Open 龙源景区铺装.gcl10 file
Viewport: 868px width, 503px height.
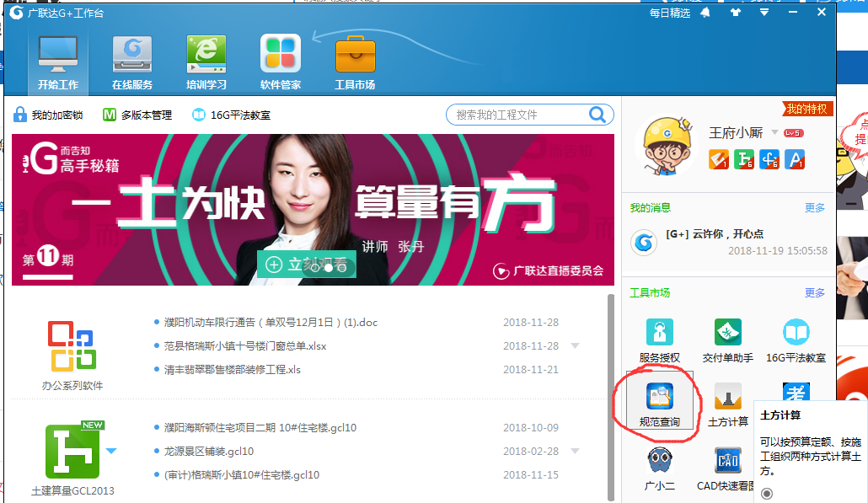click(x=209, y=451)
